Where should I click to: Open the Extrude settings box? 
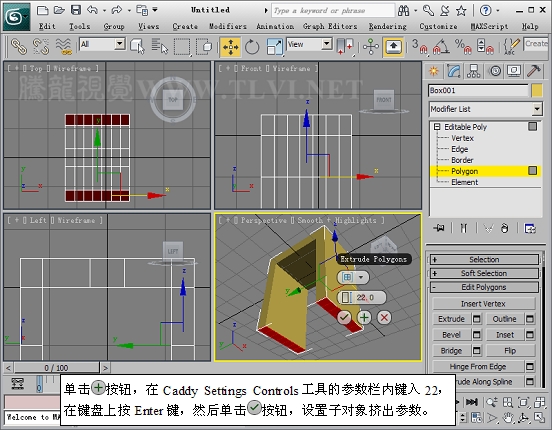pyautogui.click(x=477, y=319)
